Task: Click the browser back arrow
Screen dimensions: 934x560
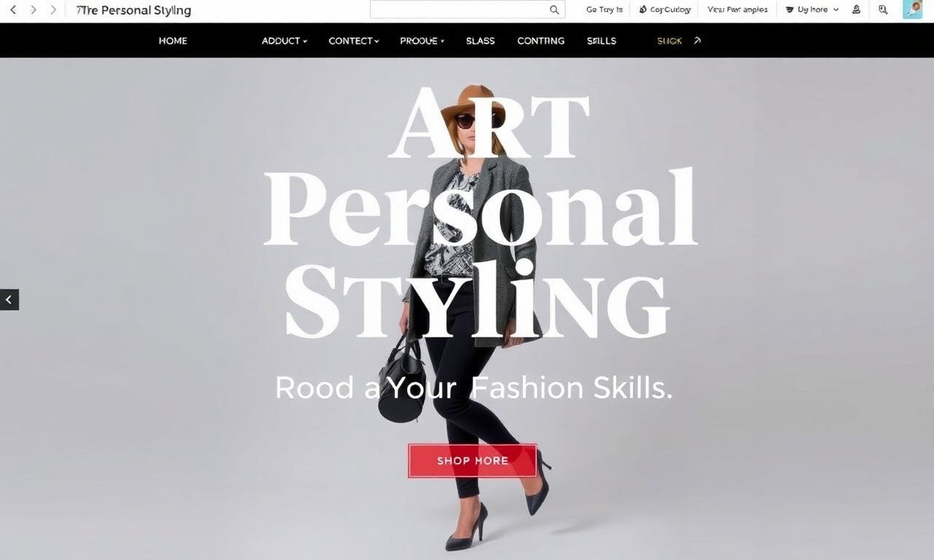Action: click(x=12, y=10)
